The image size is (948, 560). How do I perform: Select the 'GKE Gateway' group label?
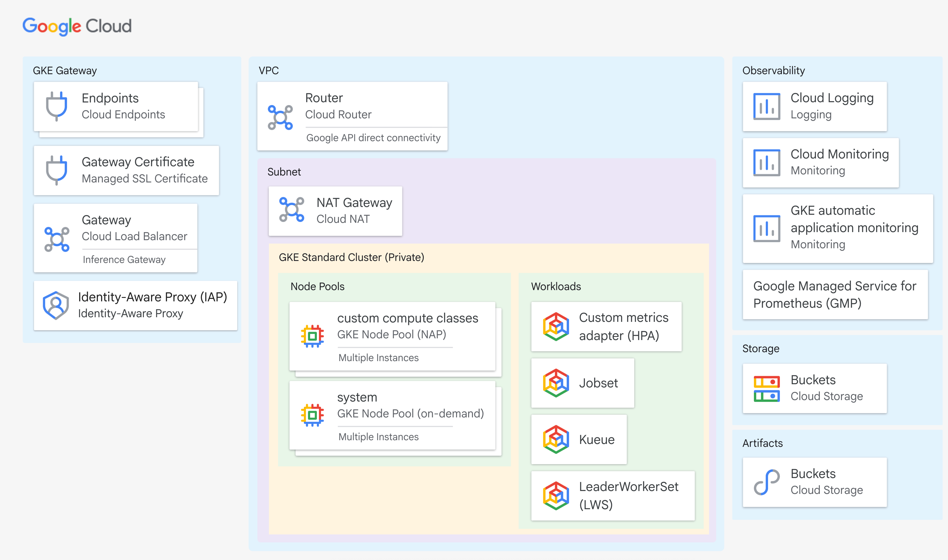65,70
